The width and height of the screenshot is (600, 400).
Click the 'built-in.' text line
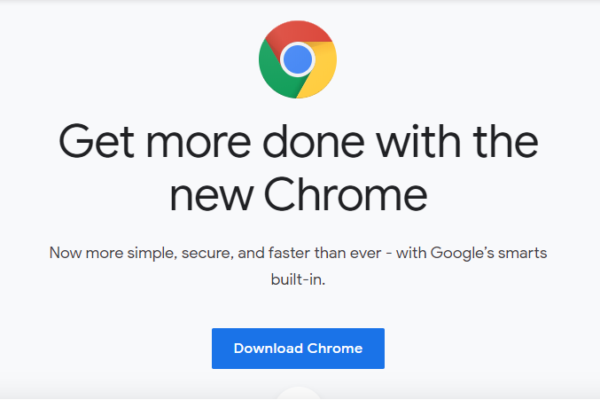pyautogui.click(x=298, y=279)
